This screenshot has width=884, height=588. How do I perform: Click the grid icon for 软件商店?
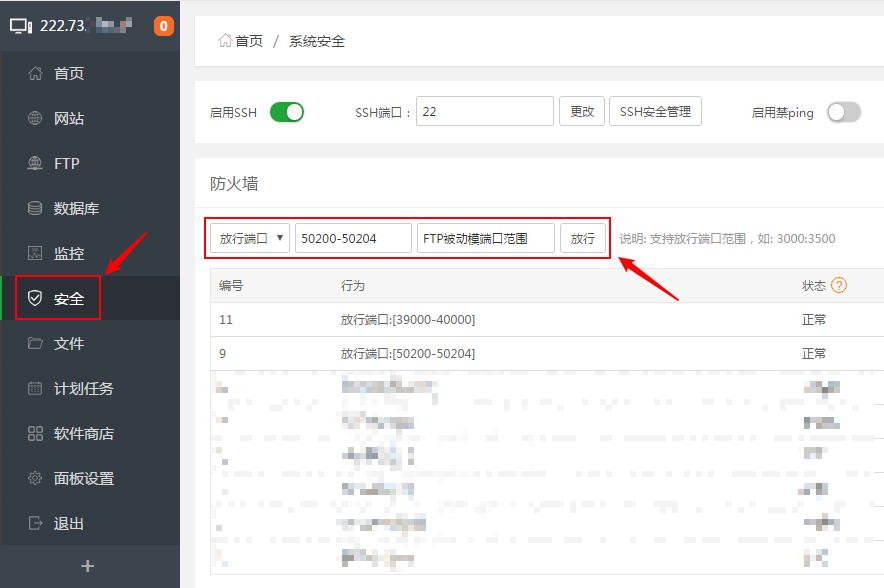[x=35, y=433]
